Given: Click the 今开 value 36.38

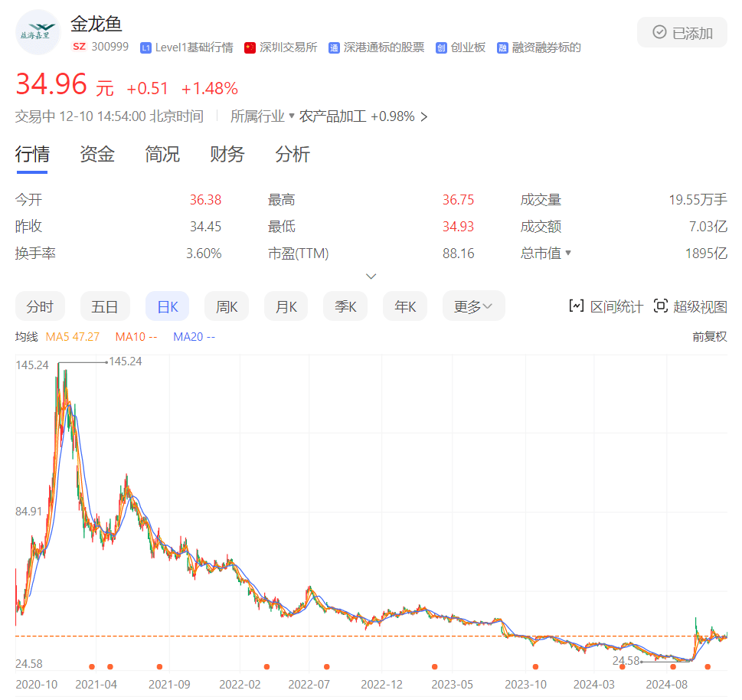Looking at the screenshot, I should (x=205, y=200).
